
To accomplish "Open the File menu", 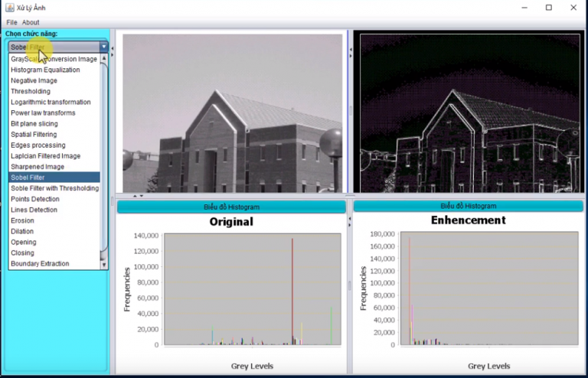I will (x=11, y=22).
